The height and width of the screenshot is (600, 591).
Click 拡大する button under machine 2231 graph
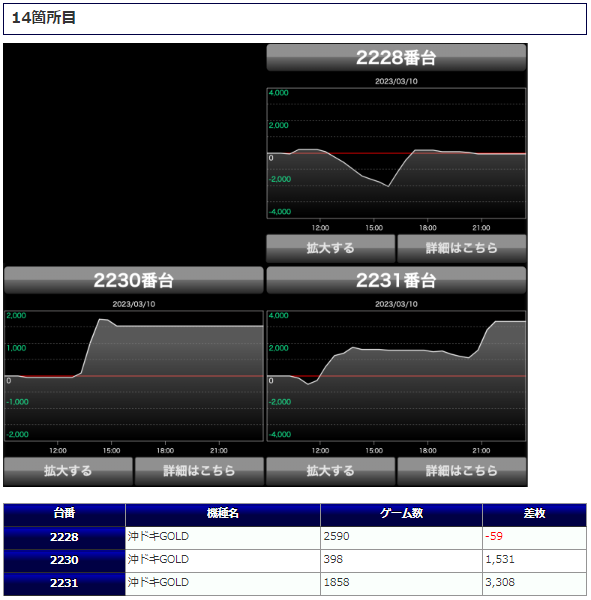(330, 471)
